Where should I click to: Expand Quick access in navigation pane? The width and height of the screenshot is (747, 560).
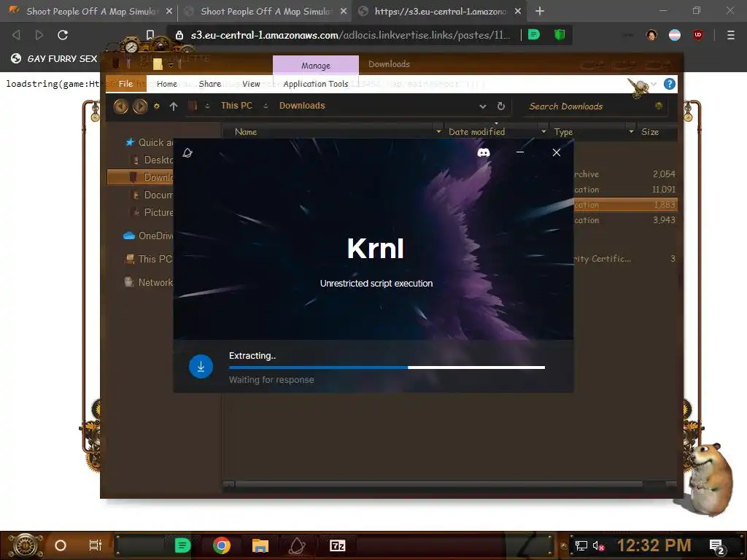(x=149, y=142)
